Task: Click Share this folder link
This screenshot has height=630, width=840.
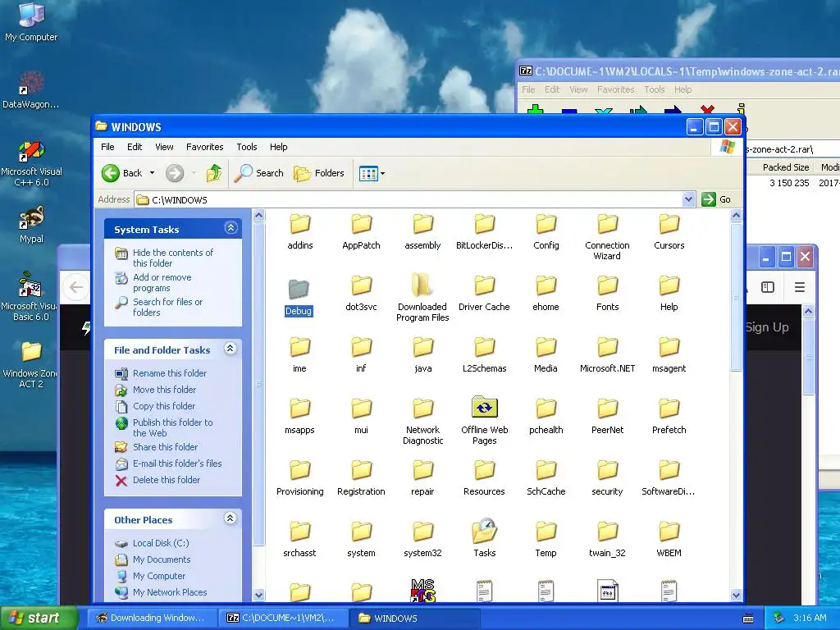Action: 165,447
